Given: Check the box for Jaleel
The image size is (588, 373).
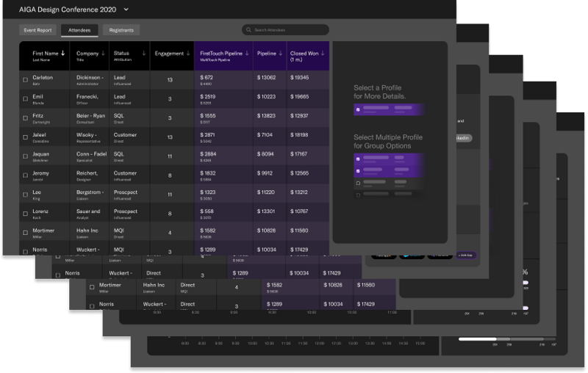Looking at the screenshot, I should [25, 137].
